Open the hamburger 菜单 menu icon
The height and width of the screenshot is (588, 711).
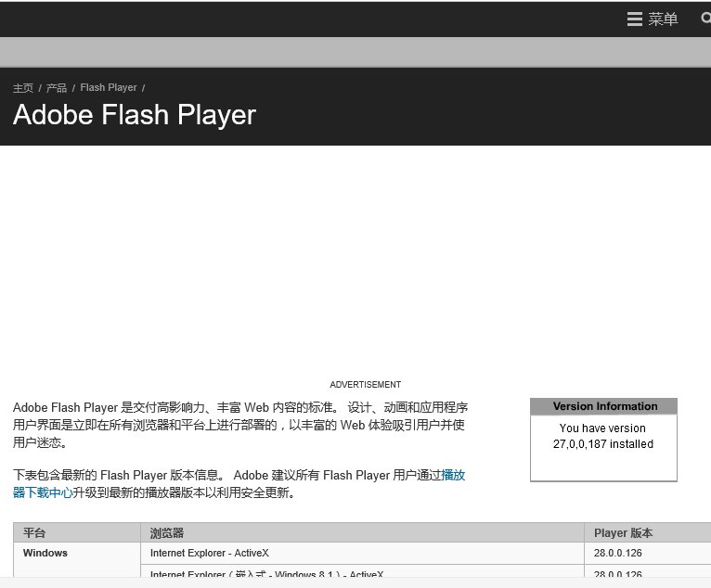634,19
